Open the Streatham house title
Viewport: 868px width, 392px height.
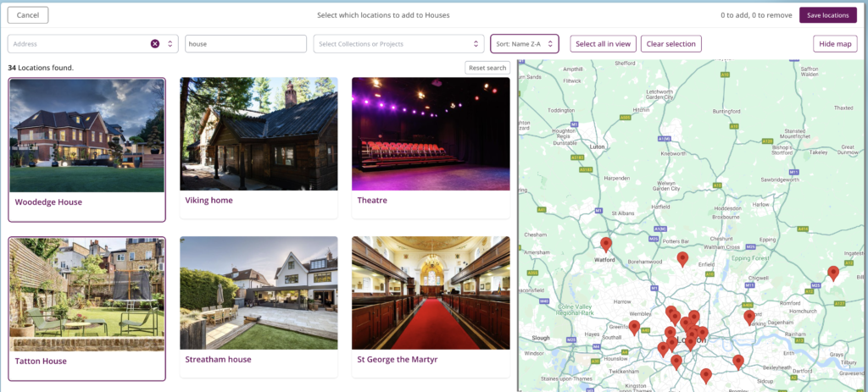tap(218, 359)
